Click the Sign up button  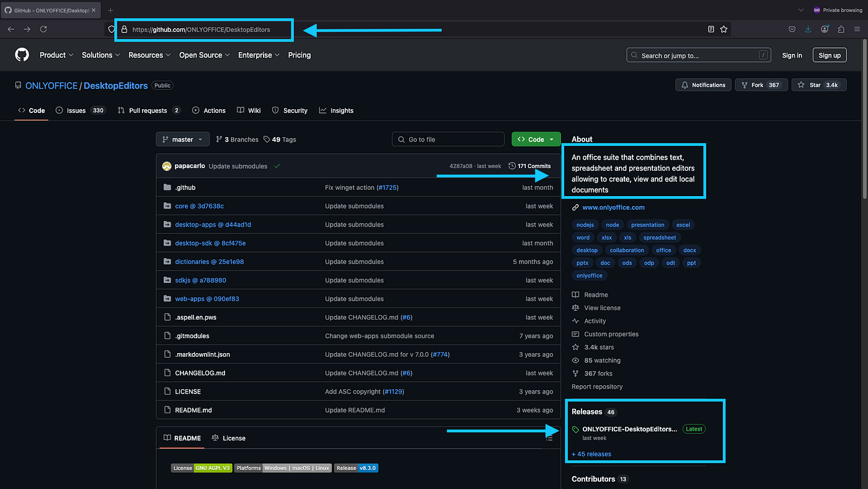[830, 55]
